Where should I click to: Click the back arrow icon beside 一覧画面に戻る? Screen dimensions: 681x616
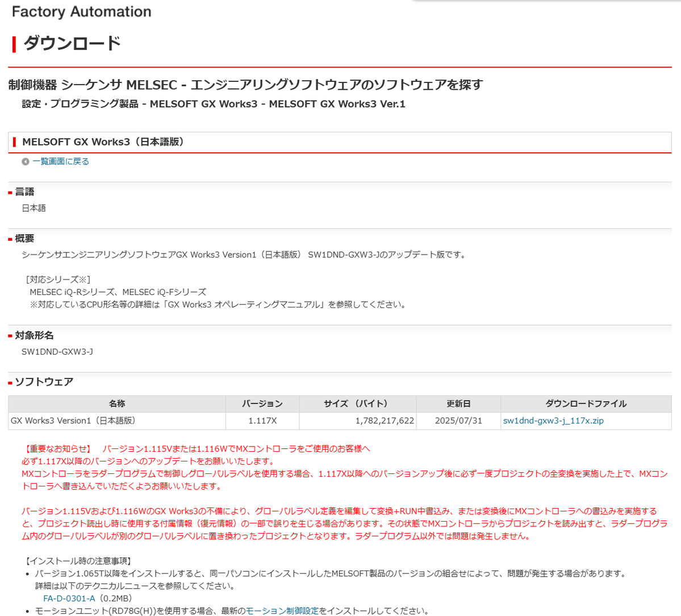[25, 161]
